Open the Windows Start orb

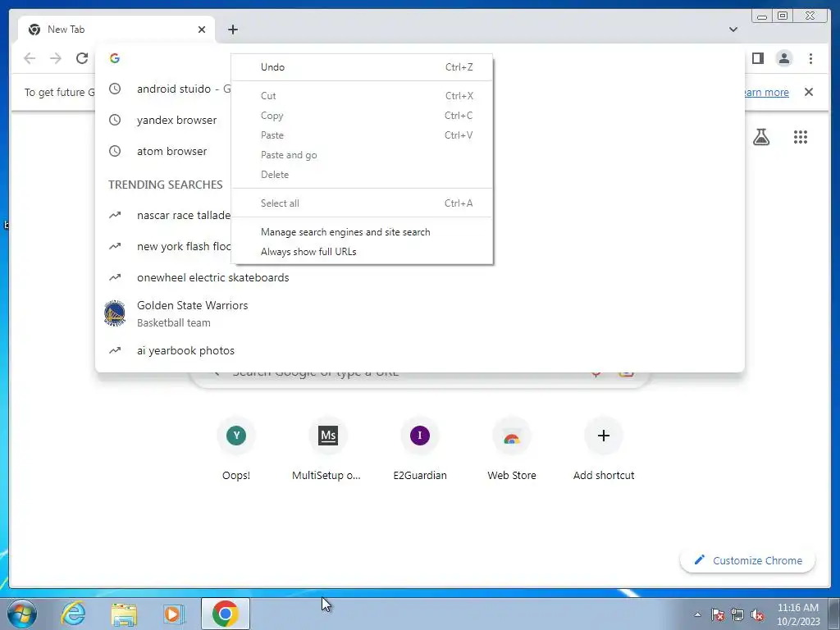click(x=22, y=614)
